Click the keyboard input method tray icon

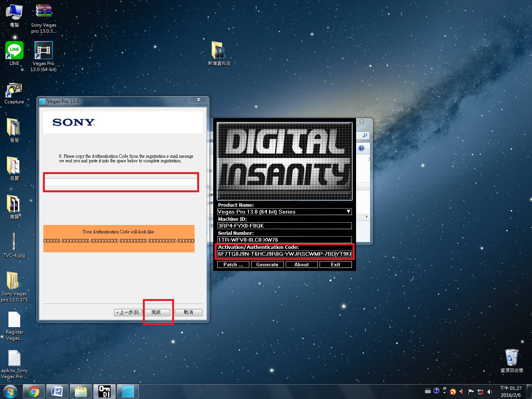click(x=428, y=391)
